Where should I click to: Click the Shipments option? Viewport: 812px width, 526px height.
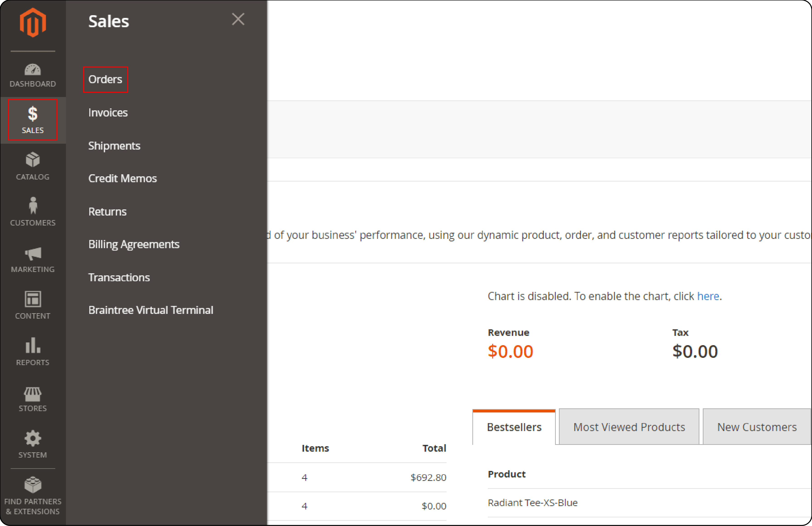click(x=114, y=145)
